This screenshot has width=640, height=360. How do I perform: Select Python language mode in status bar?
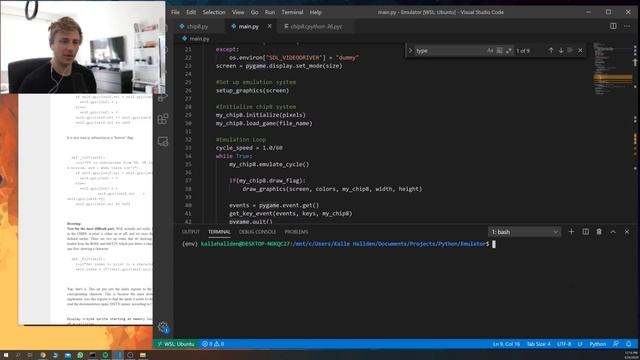[598, 344]
